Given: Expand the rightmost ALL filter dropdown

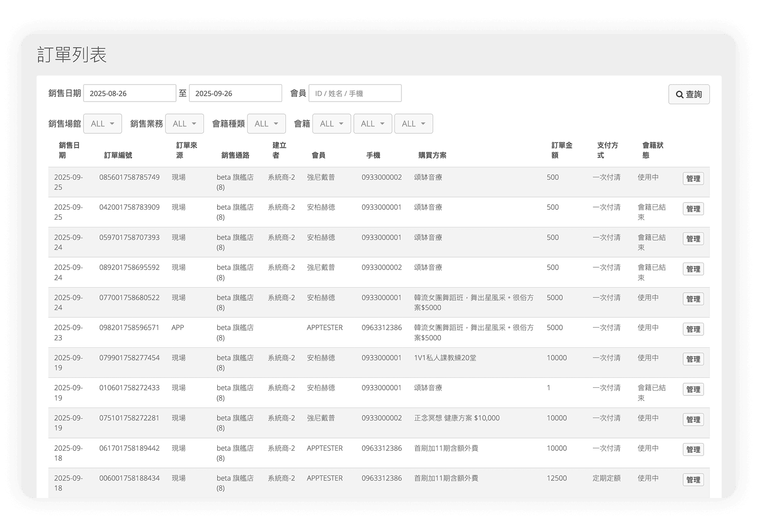Looking at the screenshot, I should (413, 123).
